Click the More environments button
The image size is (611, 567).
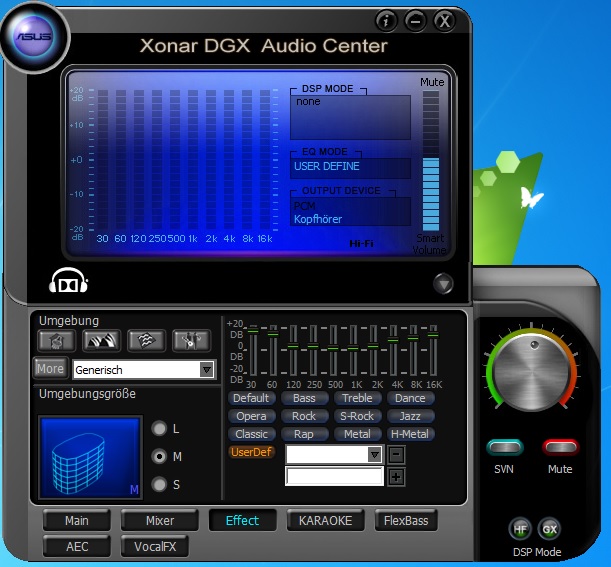51,368
